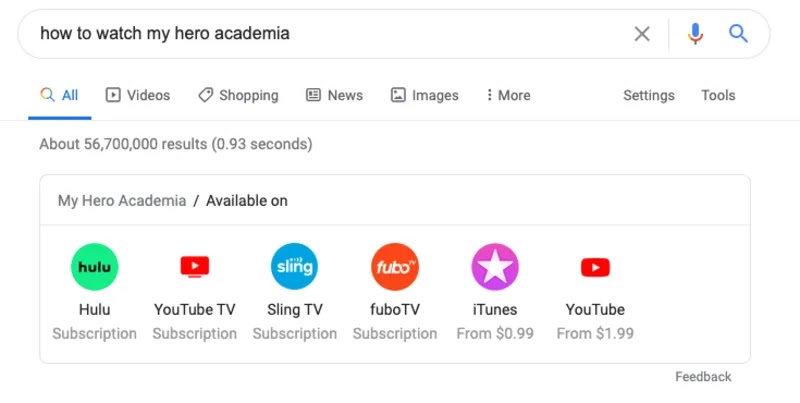Show the search Tools options
Image resolution: width=800 pixels, height=403 pixels.
[x=718, y=95]
